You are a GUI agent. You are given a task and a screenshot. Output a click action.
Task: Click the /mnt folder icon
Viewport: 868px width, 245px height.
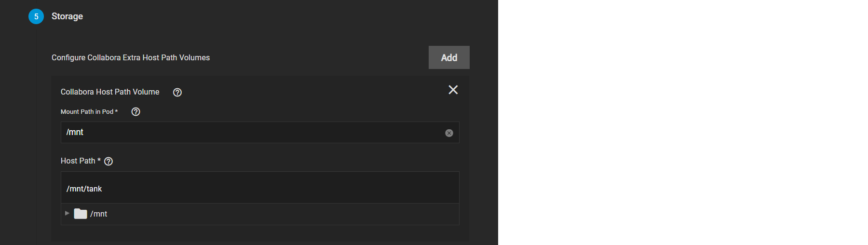81,214
